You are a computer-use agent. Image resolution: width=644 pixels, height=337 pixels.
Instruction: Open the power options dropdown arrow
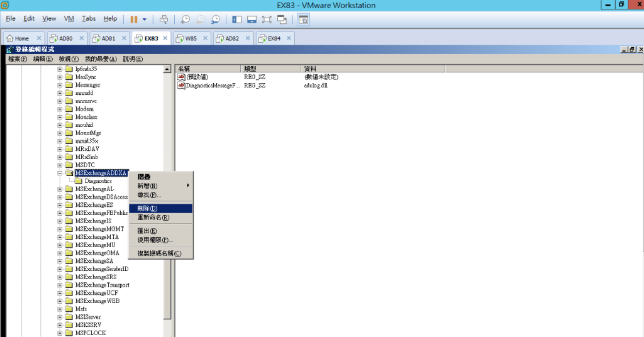pyautogui.click(x=145, y=19)
